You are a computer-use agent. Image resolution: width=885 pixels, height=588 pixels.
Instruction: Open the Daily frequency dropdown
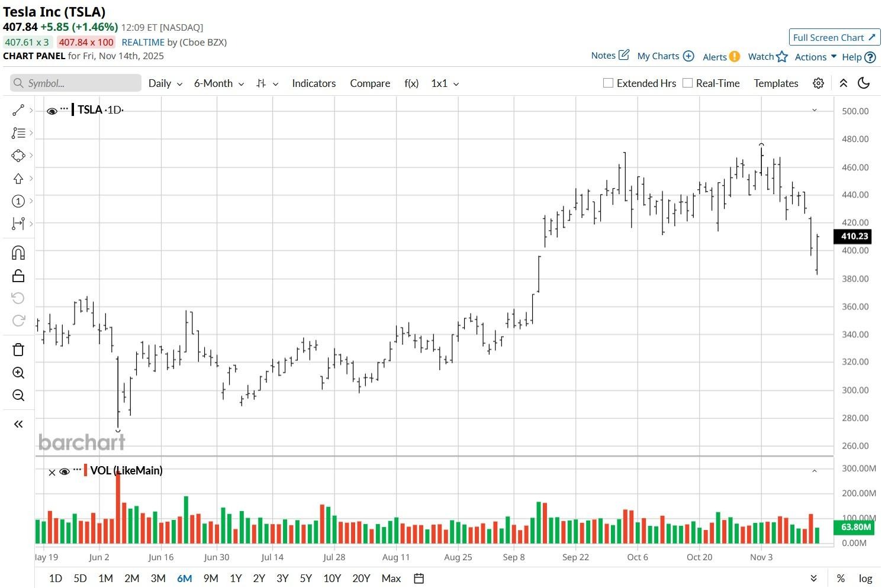165,83
